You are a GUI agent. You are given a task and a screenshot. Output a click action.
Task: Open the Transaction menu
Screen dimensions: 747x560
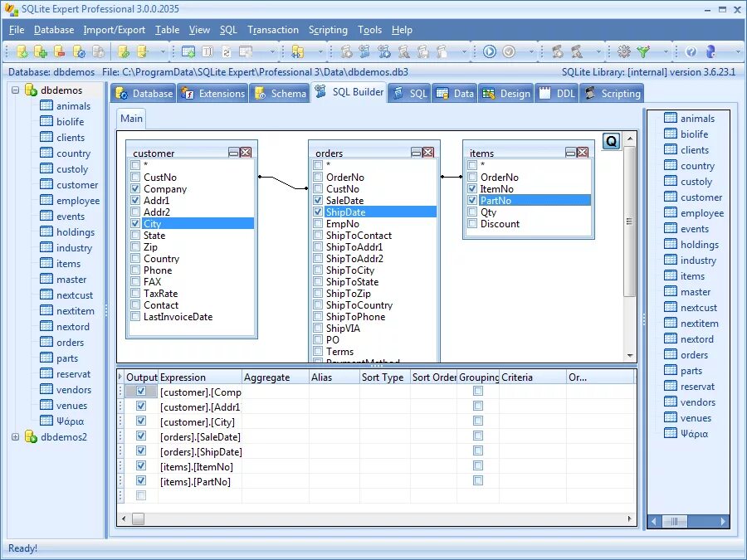[273, 30]
